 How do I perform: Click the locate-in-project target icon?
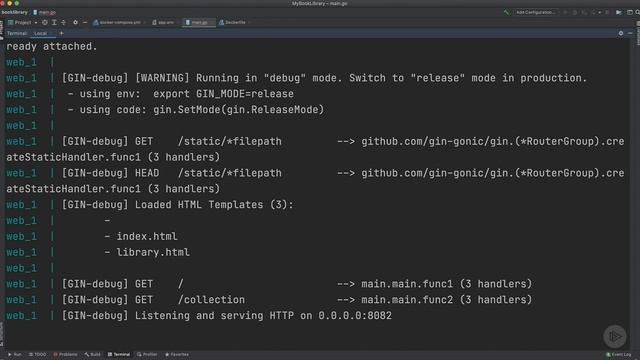(x=45, y=22)
